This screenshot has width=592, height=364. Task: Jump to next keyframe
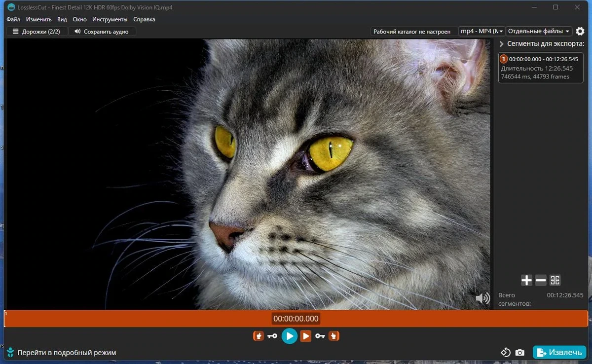click(320, 336)
